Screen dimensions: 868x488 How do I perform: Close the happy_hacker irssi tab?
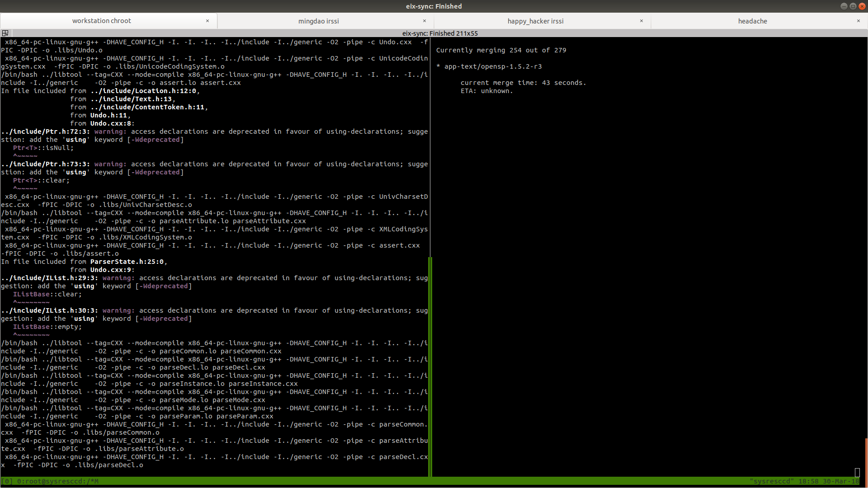[642, 21]
